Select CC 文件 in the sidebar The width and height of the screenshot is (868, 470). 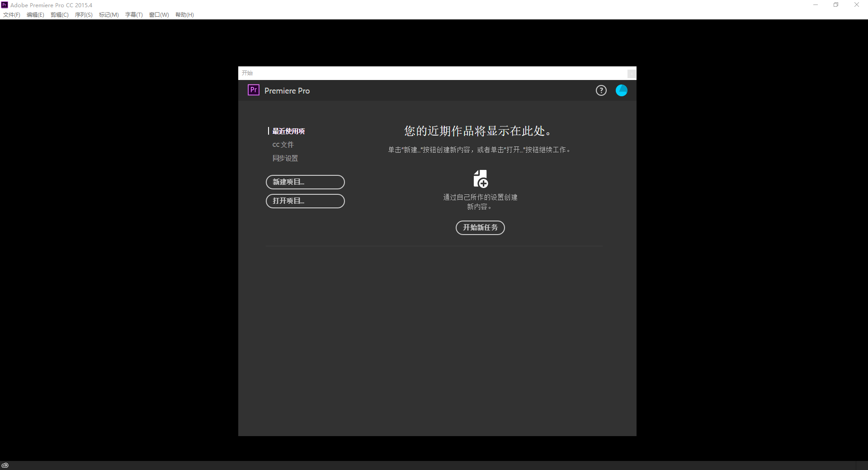click(x=283, y=145)
